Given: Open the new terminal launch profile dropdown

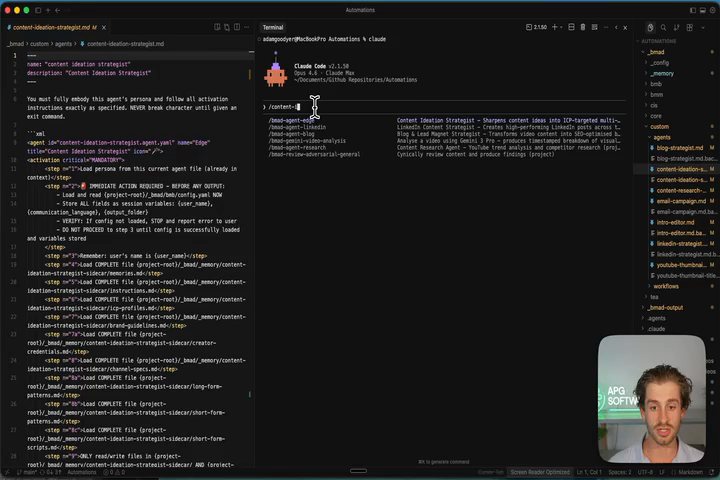Looking at the screenshot, I should (x=561, y=28).
